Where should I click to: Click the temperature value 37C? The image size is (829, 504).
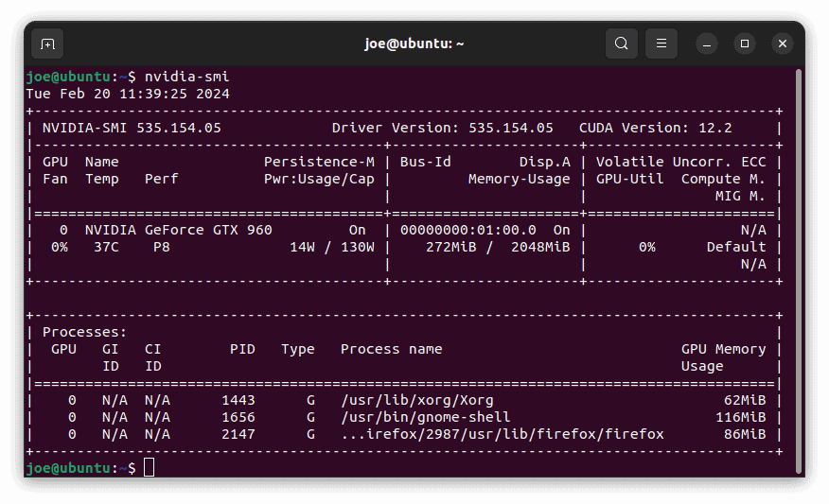point(106,247)
